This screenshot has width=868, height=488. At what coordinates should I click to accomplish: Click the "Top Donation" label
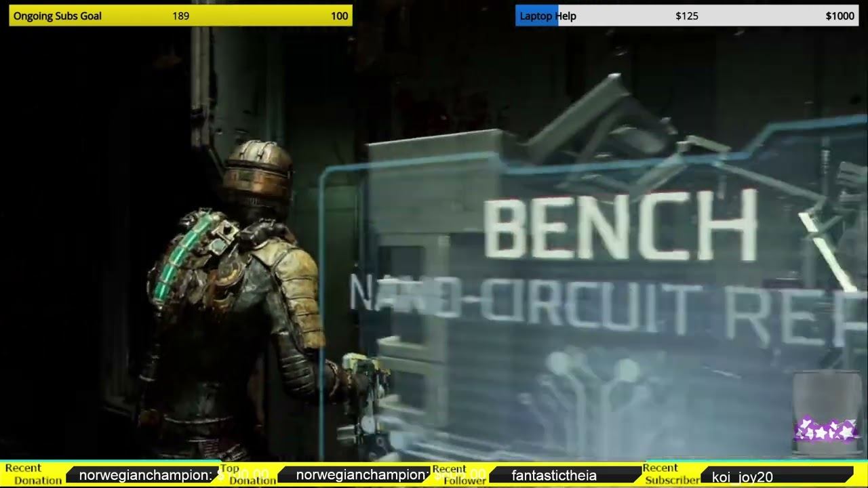point(247,474)
